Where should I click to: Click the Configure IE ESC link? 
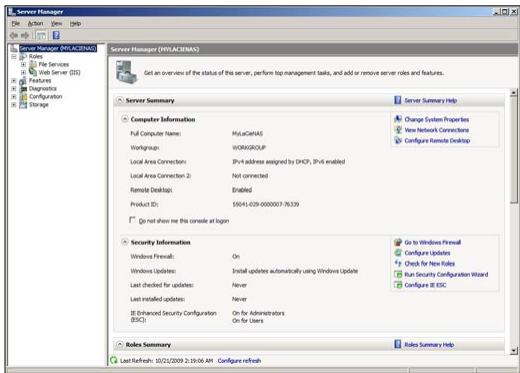(425, 285)
